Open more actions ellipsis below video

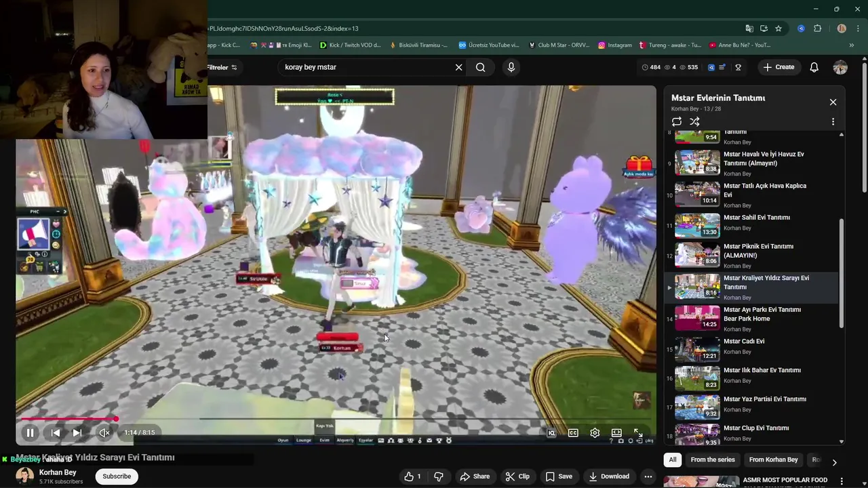coord(648,476)
